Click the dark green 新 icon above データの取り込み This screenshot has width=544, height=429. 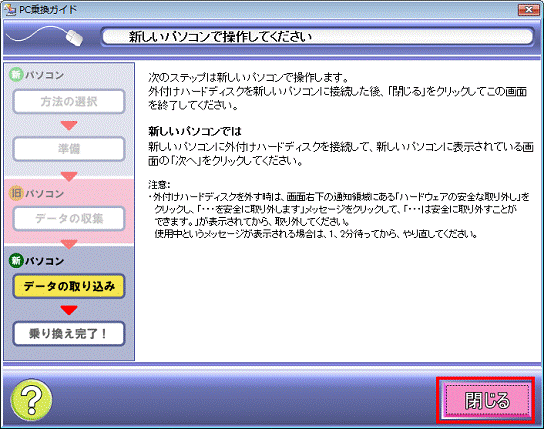pos(16,260)
